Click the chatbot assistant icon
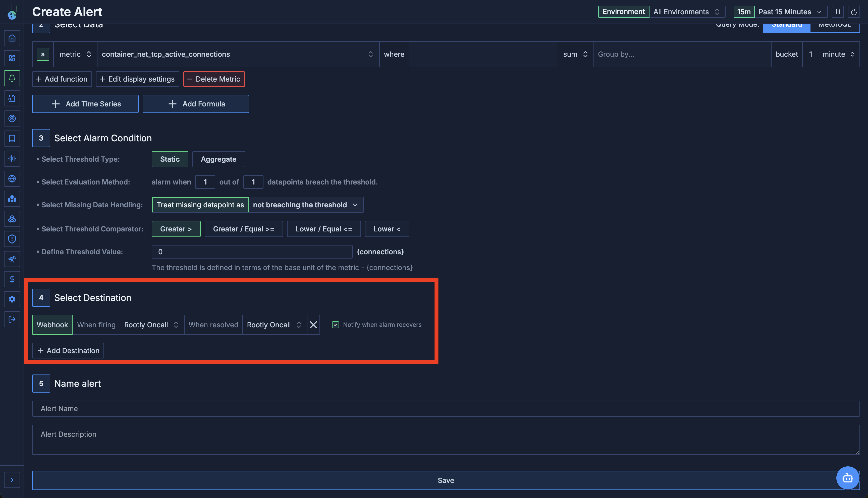The height and width of the screenshot is (498, 868). point(847,478)
